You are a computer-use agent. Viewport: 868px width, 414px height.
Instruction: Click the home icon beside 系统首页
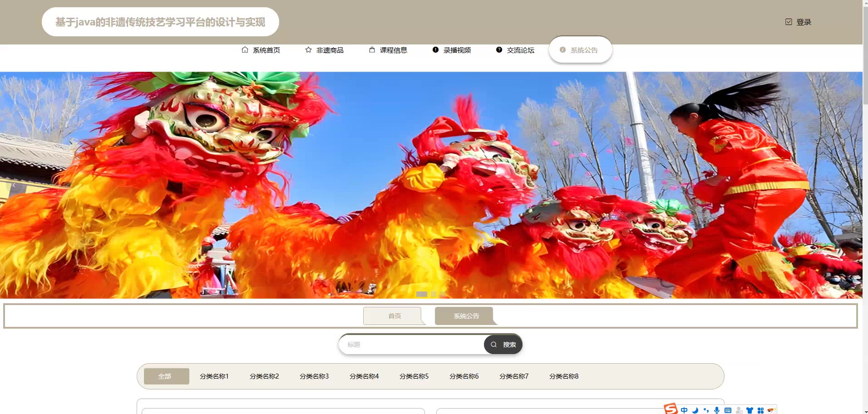coord(245,50)
